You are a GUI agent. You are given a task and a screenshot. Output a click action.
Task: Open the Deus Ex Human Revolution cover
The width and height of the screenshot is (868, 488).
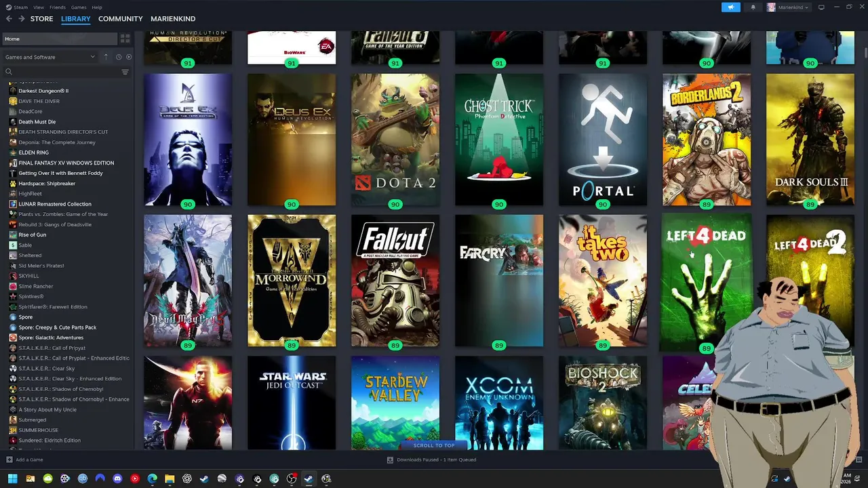[x=292, y=140]
